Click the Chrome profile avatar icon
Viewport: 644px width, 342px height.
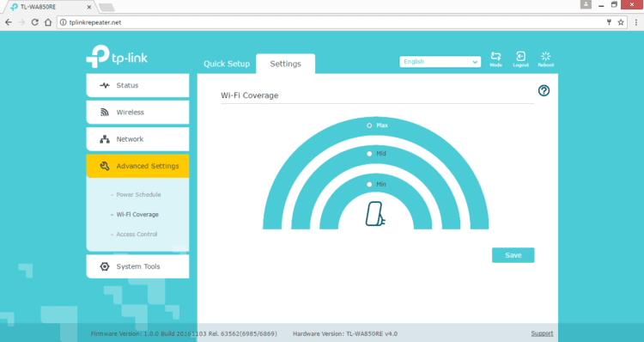pos(586,4)
